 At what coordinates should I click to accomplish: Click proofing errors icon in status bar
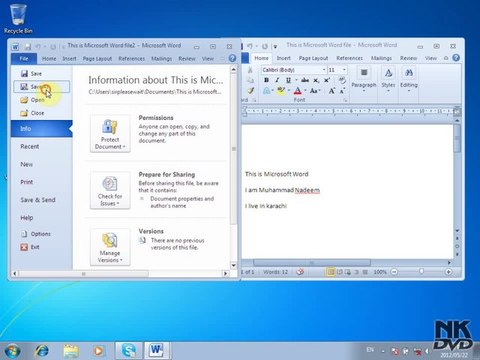tap(300, 272)
